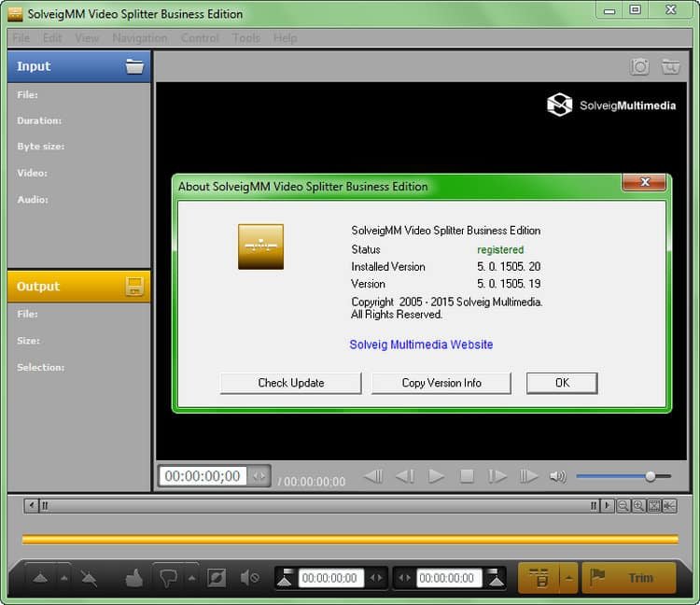Image resolution: width=700 pixels, height=605 pixels.
Task: Confirm About dialog with OK
Action: click(562, 383)
